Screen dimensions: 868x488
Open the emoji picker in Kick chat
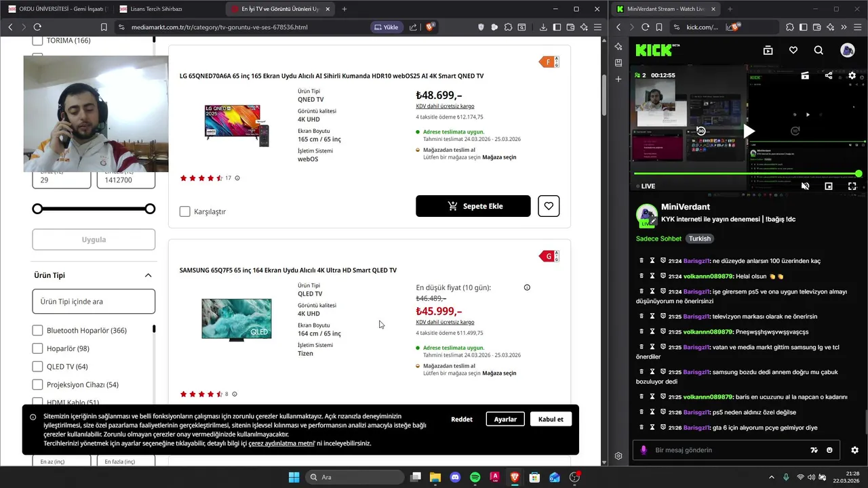tap(829, 450)
